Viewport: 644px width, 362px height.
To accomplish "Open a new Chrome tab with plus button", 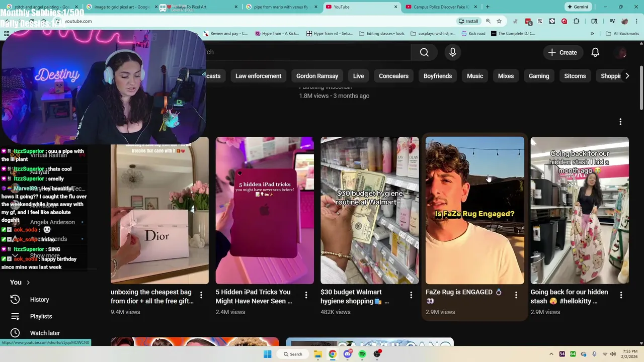I will [x=487, y=7].
